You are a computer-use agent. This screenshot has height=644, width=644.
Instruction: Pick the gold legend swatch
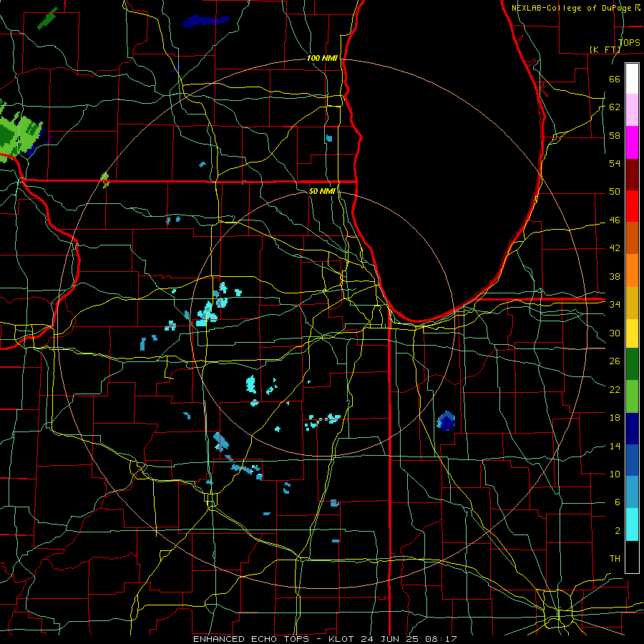(x=632, y=303)
